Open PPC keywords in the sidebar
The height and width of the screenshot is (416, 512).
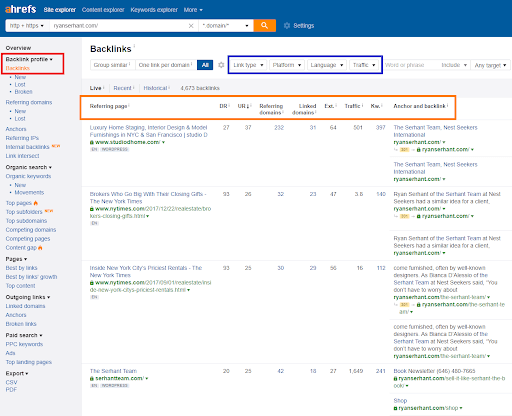pyautogui.click(x=24, y=344)
